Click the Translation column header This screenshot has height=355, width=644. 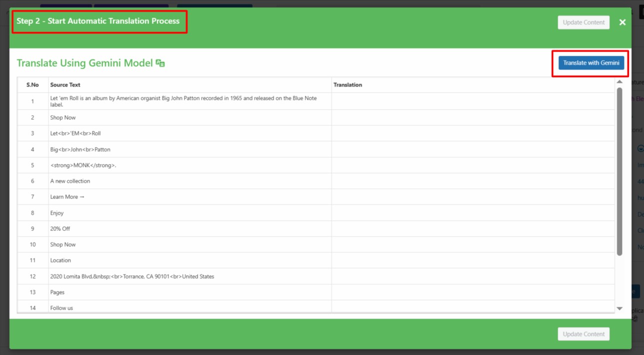coord(347,85)
